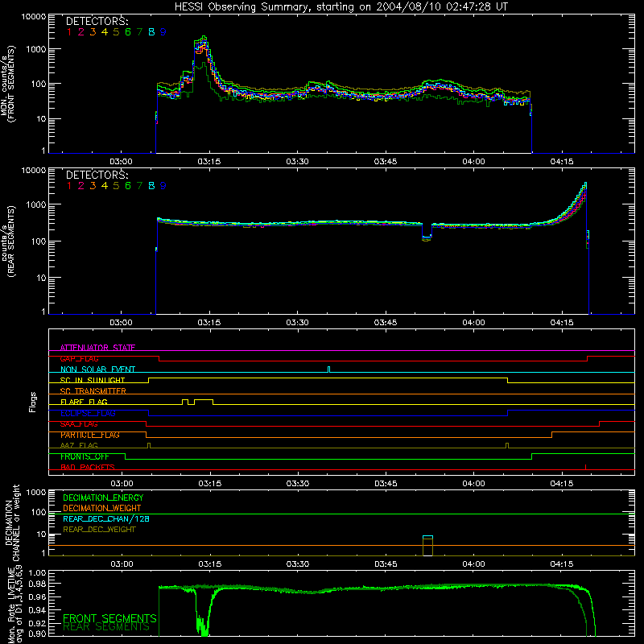Click 04:15 tick label under decimation panel

pyautogui.click(x=561, y=564)
